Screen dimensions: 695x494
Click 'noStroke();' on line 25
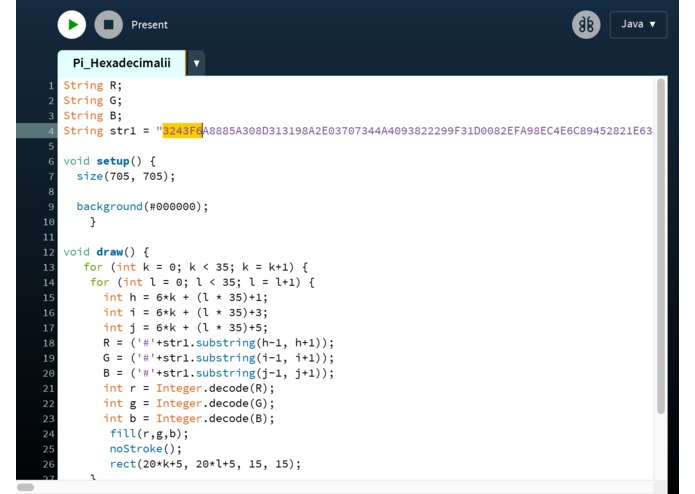pos(146,449)
